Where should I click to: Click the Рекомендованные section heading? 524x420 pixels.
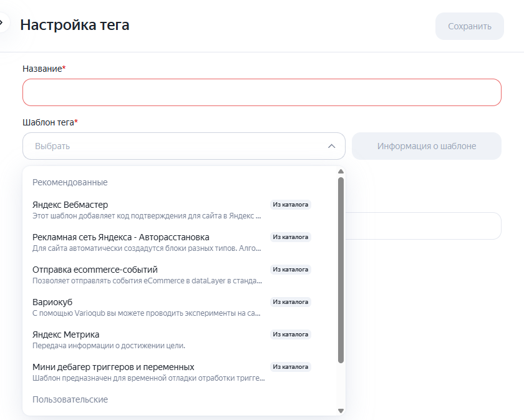[70, 182]
